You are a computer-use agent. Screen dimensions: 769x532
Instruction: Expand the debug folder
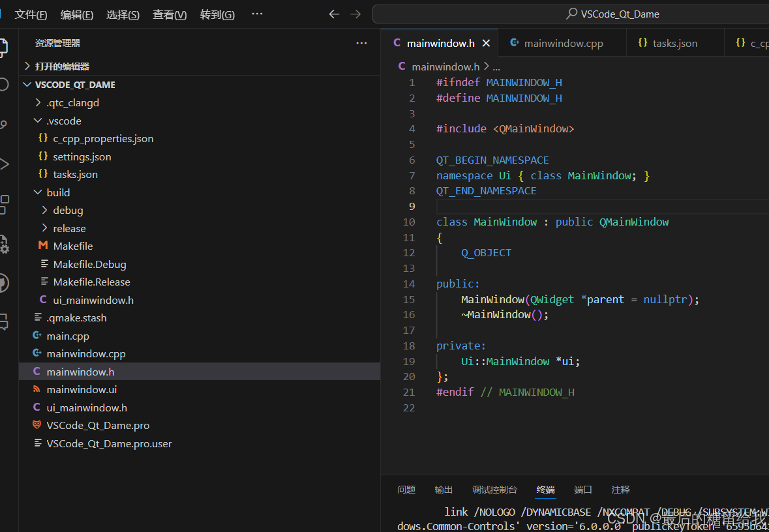[44, 210]
